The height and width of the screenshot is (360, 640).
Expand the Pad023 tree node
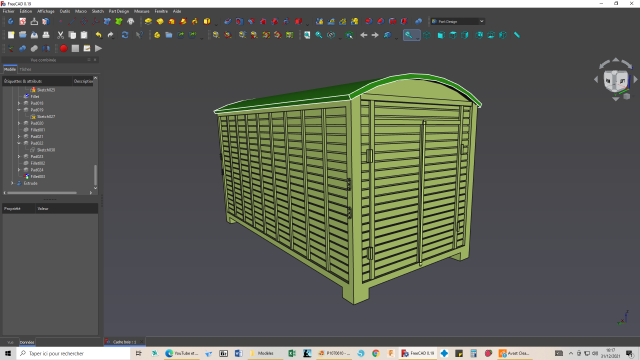point(19,156)
